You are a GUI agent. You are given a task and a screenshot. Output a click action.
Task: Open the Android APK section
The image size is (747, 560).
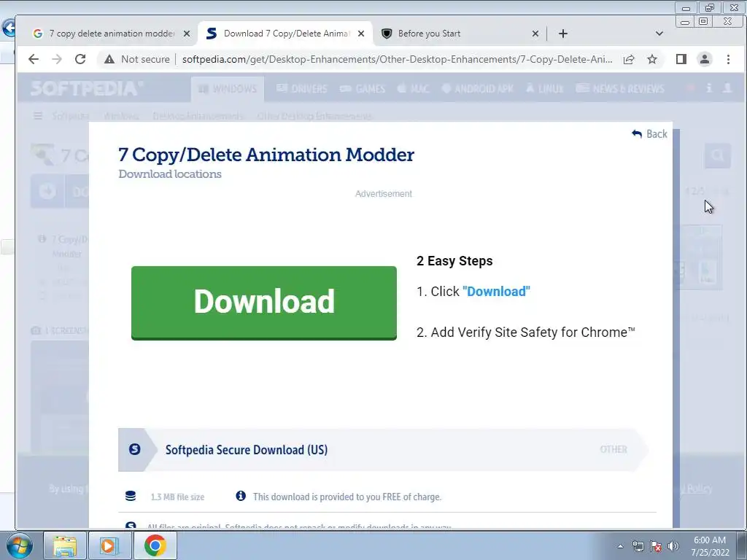click(x=478, y=89)
